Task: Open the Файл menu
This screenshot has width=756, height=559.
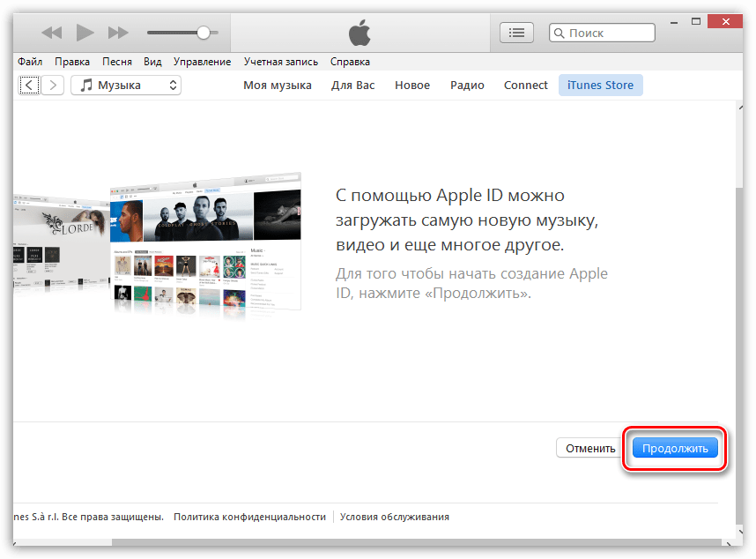Action: [x=30, y=62]
